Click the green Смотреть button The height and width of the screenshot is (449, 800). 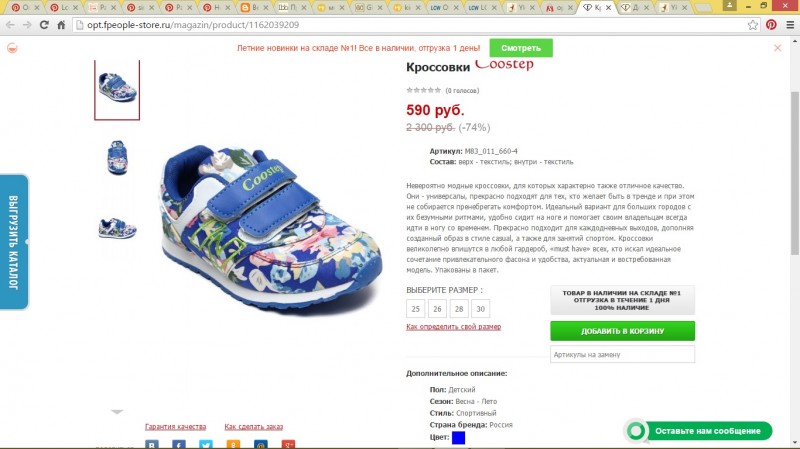click(521, 48)
